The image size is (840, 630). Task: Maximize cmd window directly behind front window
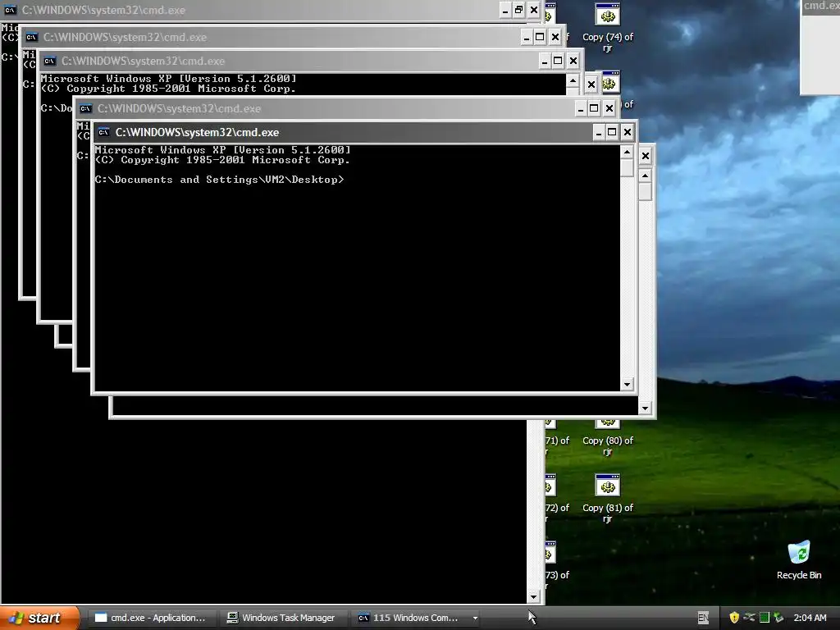(594, 109)
